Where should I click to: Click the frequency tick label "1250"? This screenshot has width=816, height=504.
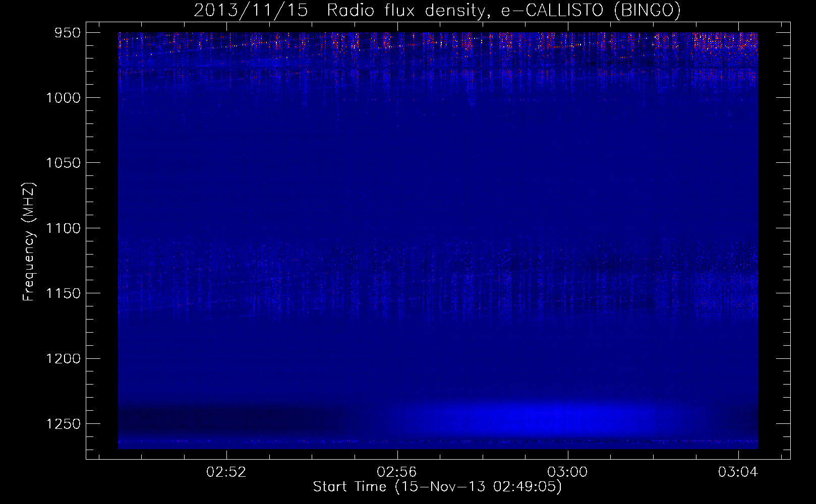click(63, 424)
